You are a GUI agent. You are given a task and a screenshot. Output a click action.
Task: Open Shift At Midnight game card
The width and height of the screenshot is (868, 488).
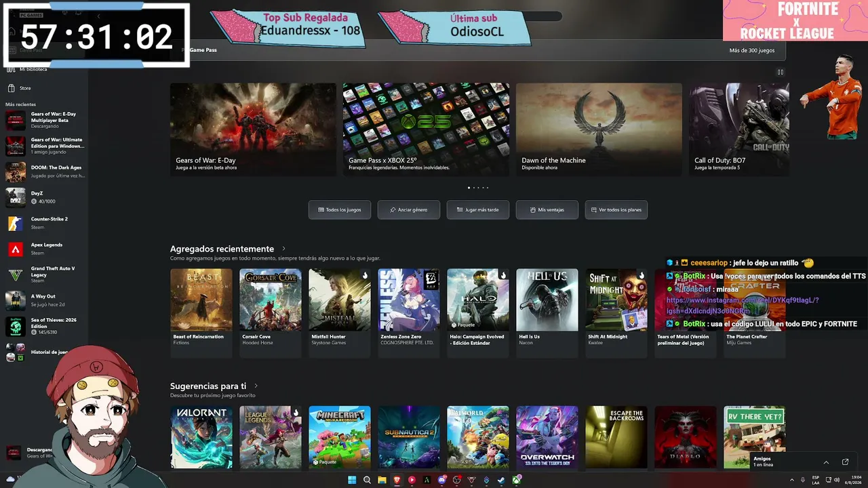coord(616,312)
